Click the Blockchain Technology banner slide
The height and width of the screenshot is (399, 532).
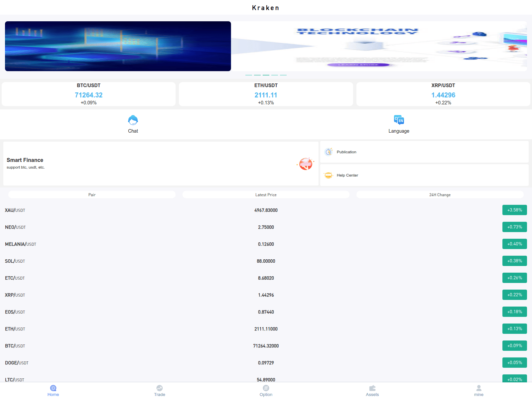click(379, 46)
